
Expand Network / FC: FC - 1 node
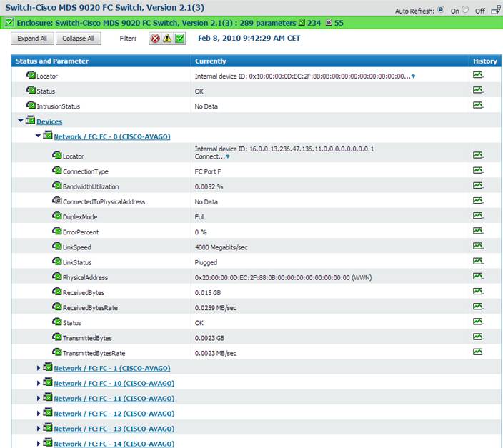(39, 367)
